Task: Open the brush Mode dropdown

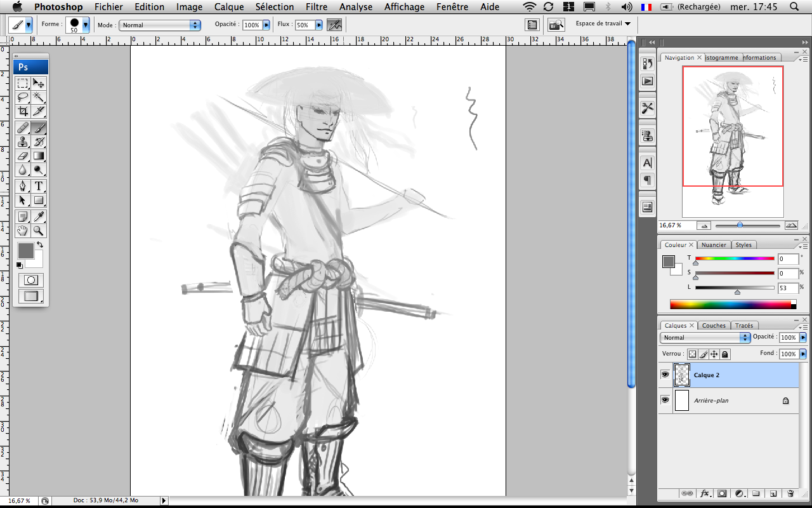Action: coord(160,25)
